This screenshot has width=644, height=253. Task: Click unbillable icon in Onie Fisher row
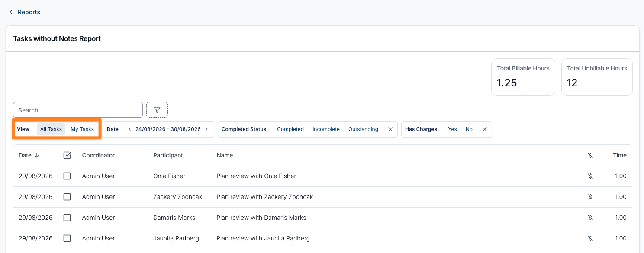(x=590, y=176)
